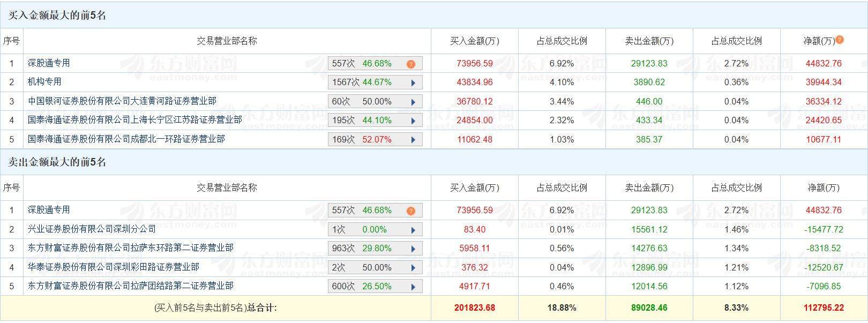Click the net amount -8318.52

tap(824, 248)
